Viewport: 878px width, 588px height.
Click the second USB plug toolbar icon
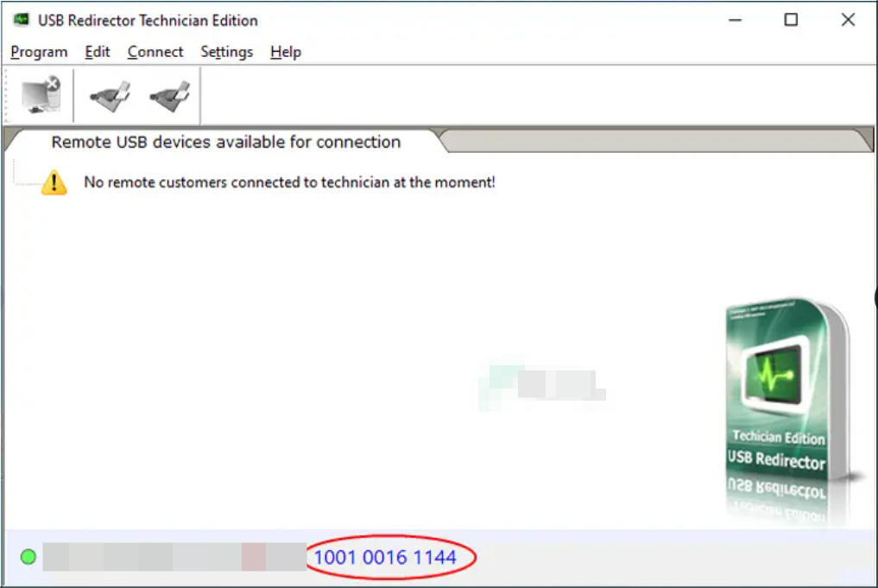(170, 96)
